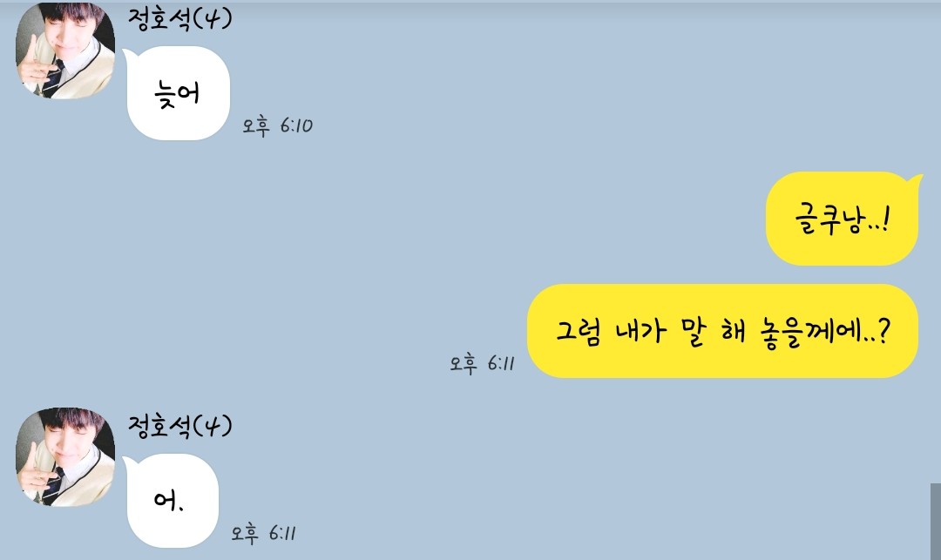This screenshot has width=941, height=560.
Task: Tap the white 늦어 message bubble
Action: pos(179,93)
